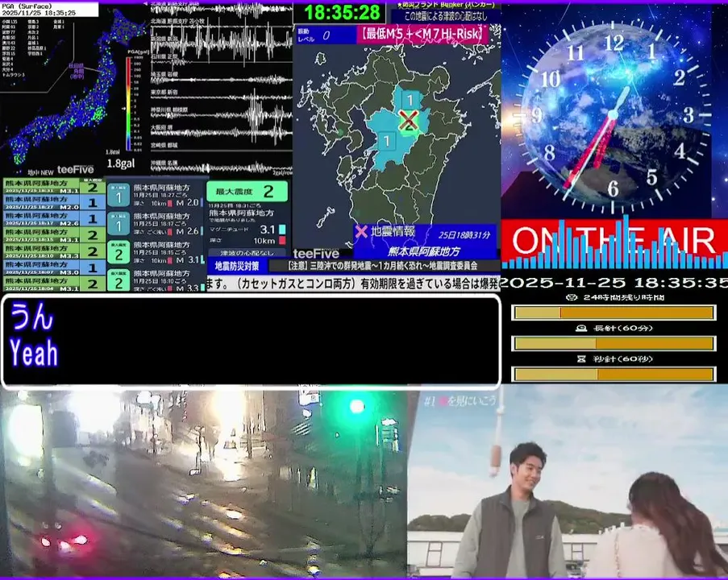Click the red square beside depth 10km
Image resolution: width=728 pixels, height=580 pixels.
click(282, 240)
